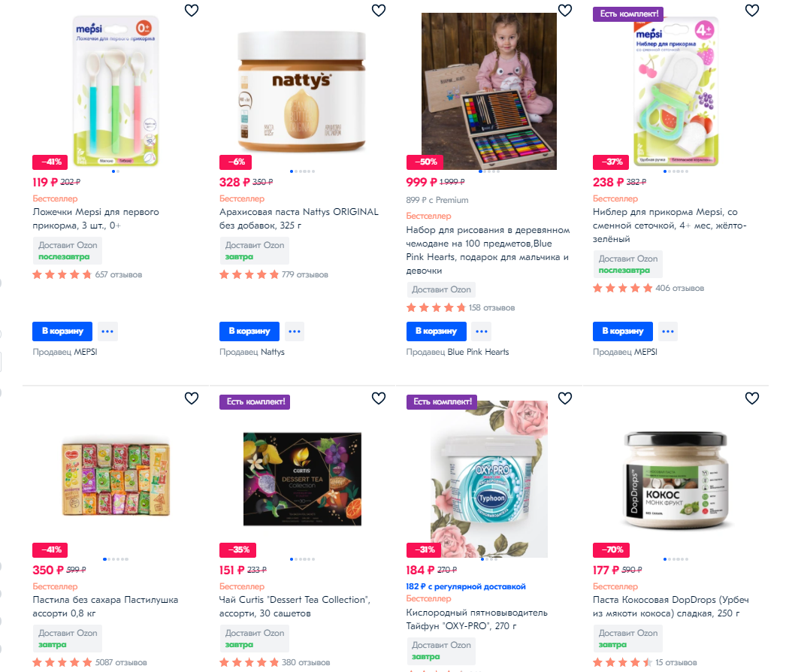The height and width of the screenshot is (672, 795).
Task: Open 5087 отзывов reviews for Пастилушка
Action: [x=121, y=662]
